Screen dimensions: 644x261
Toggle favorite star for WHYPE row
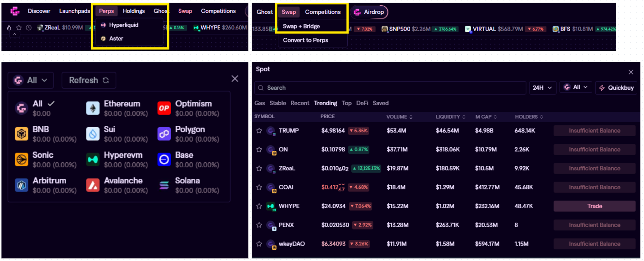(259, 206)
